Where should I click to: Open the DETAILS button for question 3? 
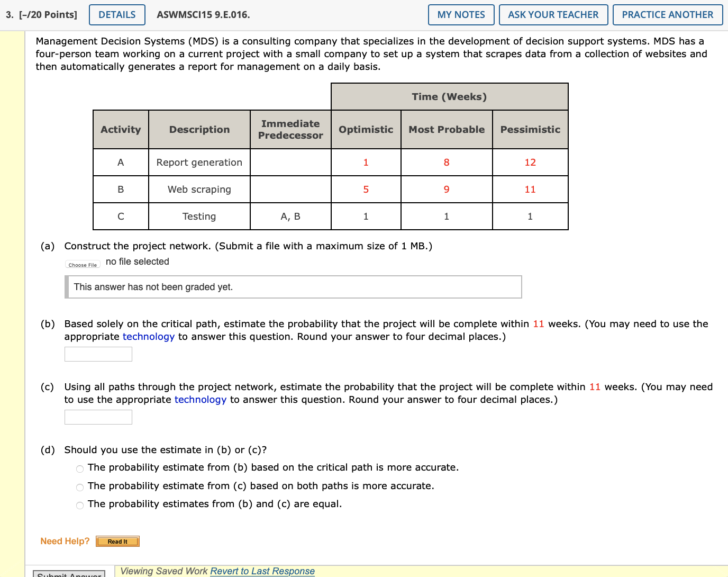(117, 15)
